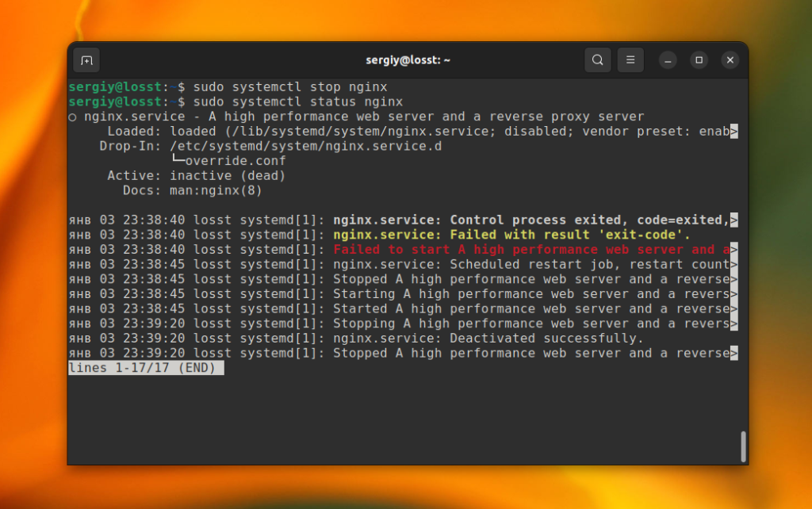
Task: Click the 'Docs: man:nginx(8)' line
Action: [x=192, y=190]
